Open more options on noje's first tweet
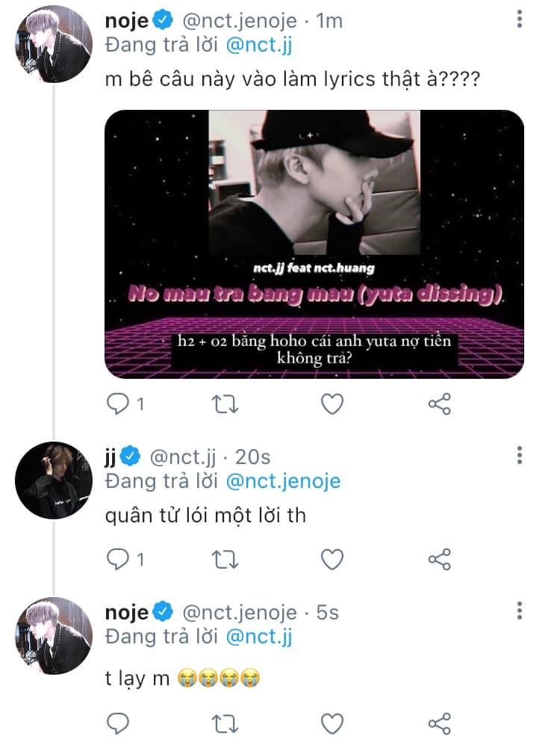This screenshot has width=560, height=745. point(520,19)
